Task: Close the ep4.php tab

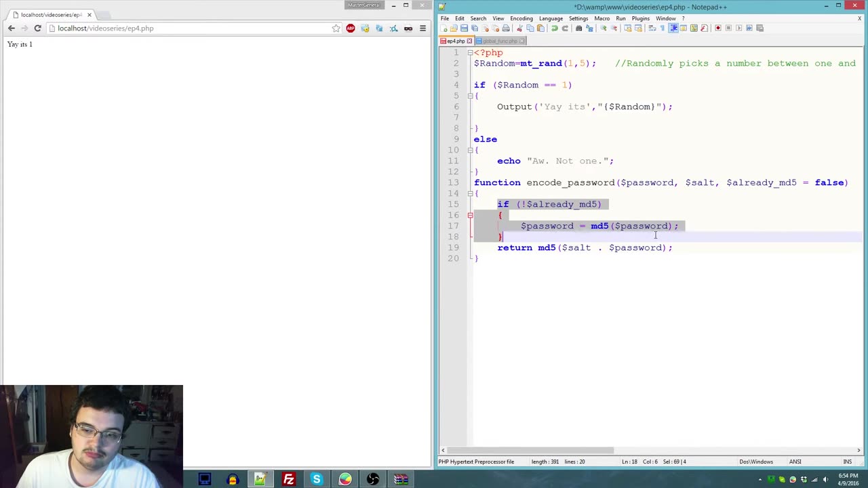Action: [469, 41]
